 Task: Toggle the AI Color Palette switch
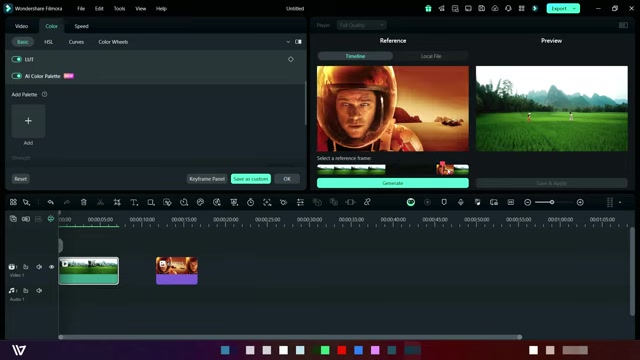coord(17,76)
